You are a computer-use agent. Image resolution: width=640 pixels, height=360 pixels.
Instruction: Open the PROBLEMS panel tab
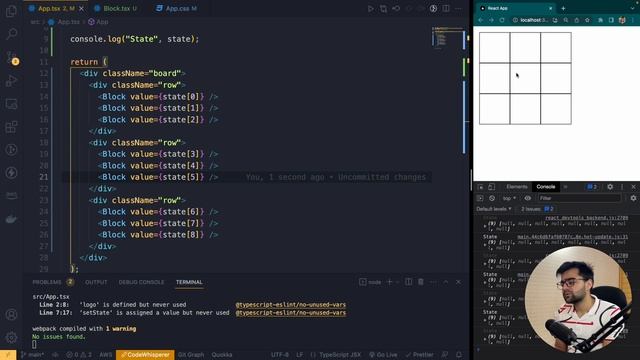click(x=53, y=282)
